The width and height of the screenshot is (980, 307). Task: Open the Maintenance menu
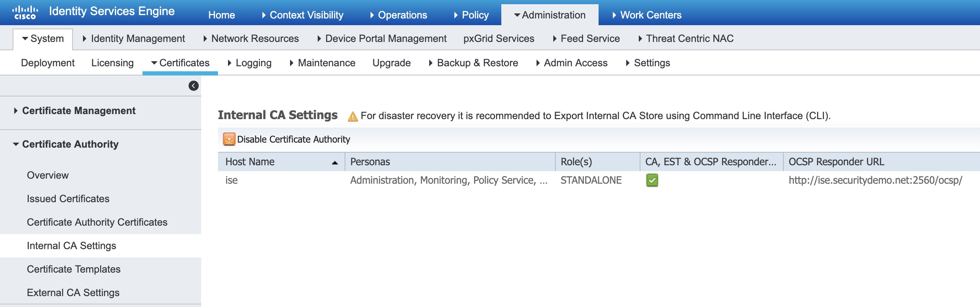point(322,63)
